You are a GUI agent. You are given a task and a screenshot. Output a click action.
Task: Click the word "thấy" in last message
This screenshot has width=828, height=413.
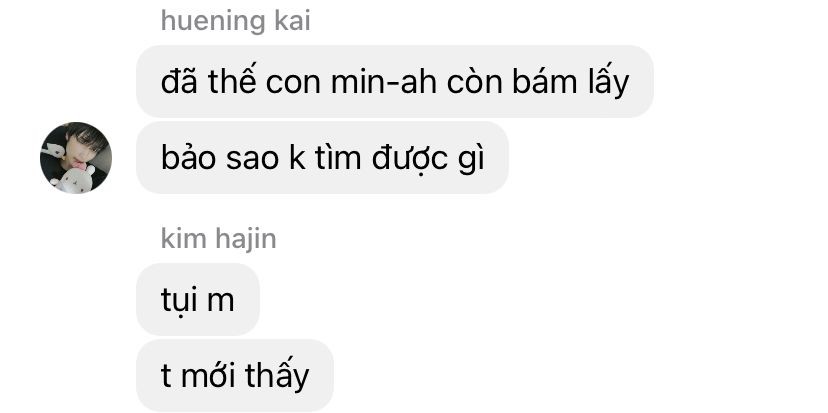click(x=277, y=376)
